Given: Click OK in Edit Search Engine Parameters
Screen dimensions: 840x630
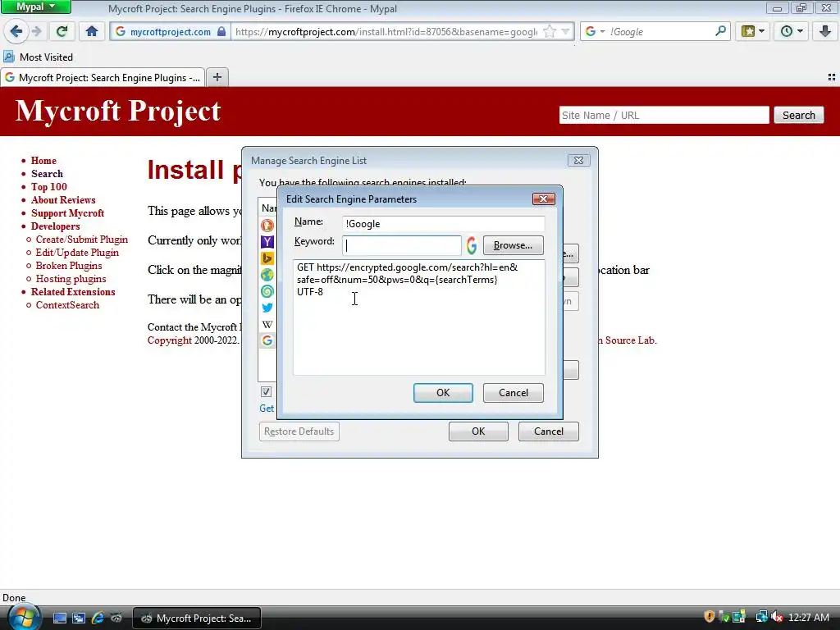Looking at the screenshot, I should (443, 393).
